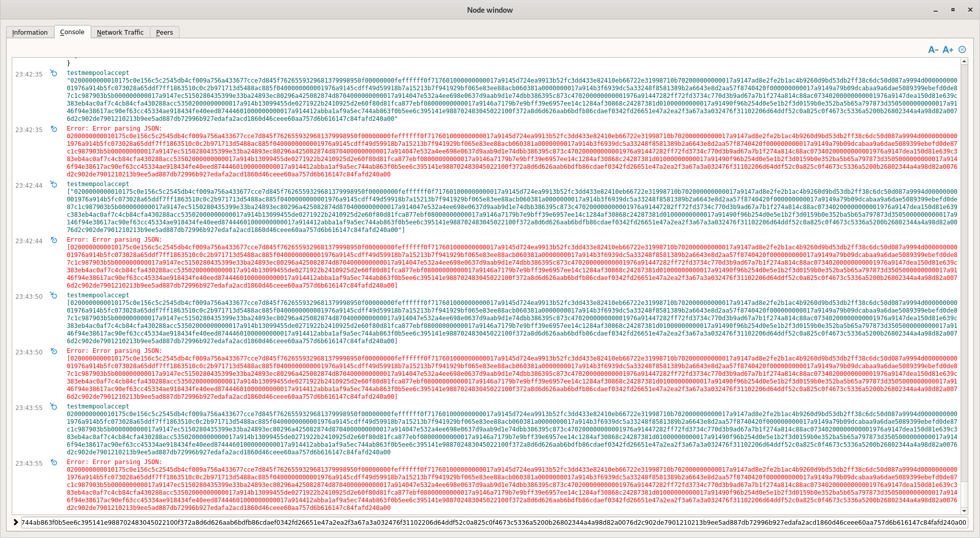Image resolution: width=980 pixels, height=538 pixels.
Task: Click the scrollbar down arrow
Action: tap(964, 510)
